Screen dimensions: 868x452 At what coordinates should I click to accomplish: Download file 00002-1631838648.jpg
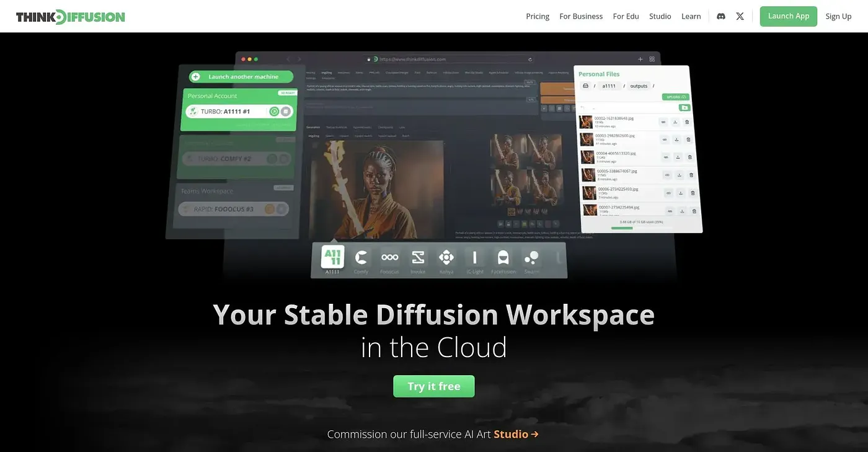pos(675,122)
